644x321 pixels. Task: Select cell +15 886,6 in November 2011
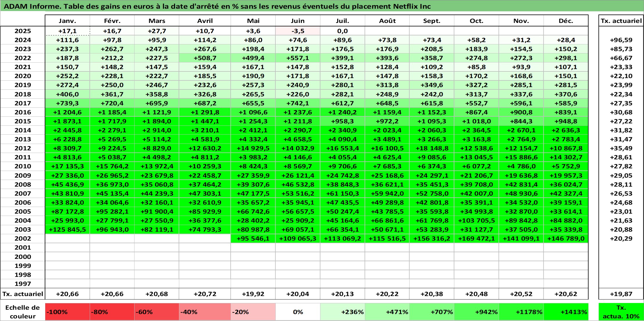pyautogui.click(x=521, y=157)
